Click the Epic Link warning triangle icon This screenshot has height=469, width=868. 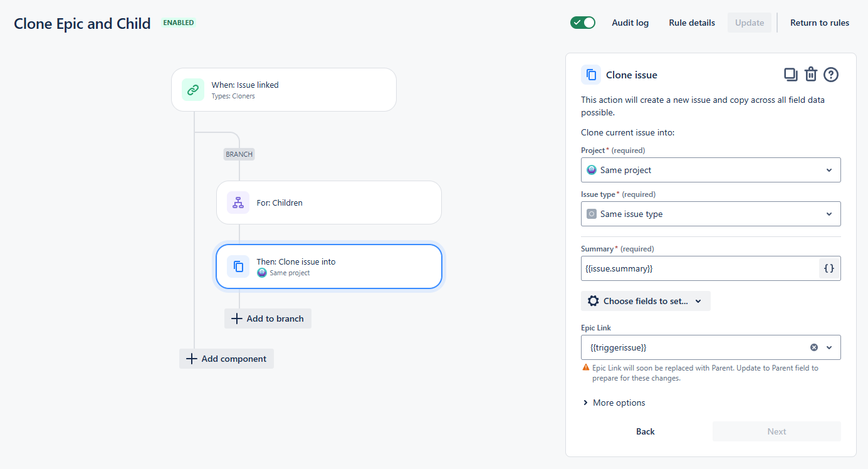point(586,368)
